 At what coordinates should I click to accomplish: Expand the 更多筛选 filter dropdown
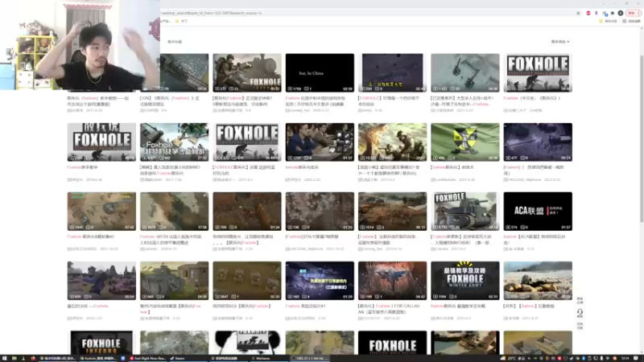pyautogui.click(x=560, y=42)
